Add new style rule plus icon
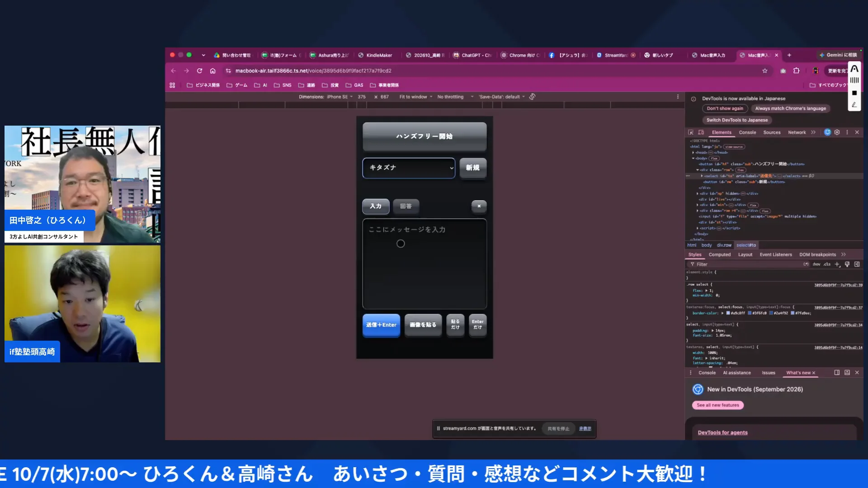 click(x=837, y=264)
